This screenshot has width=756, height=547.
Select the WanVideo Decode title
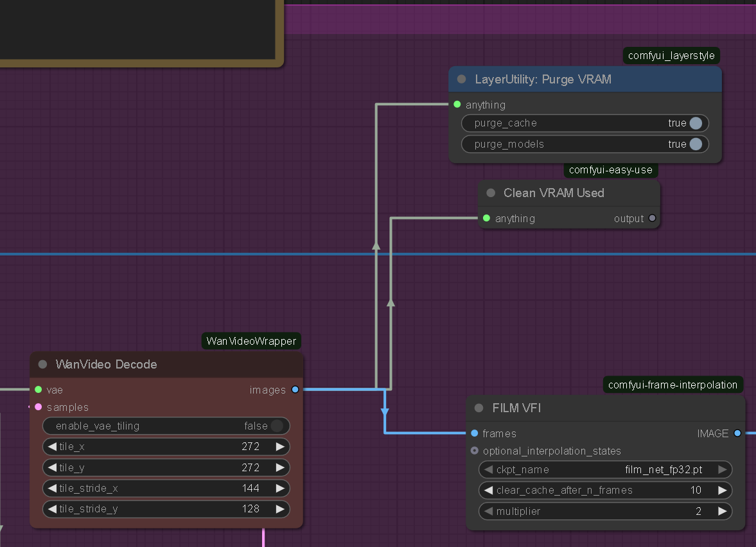106,364
